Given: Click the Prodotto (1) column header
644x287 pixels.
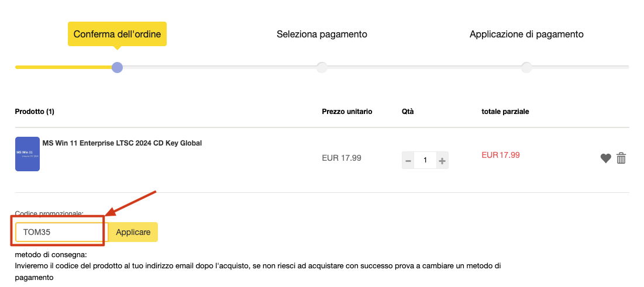Looking at the screenshot, I should coord(35,112).
